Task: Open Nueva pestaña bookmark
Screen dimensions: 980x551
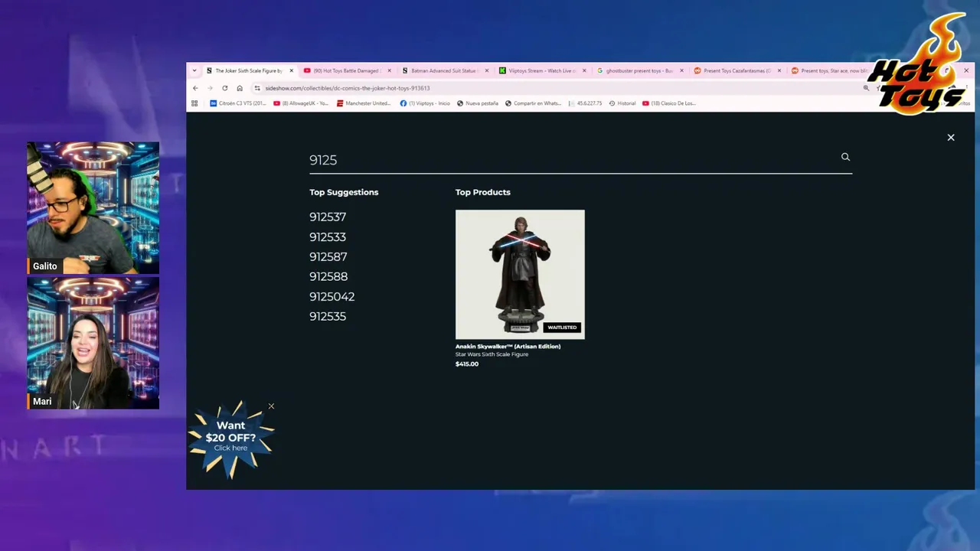Action: point(478,103)
